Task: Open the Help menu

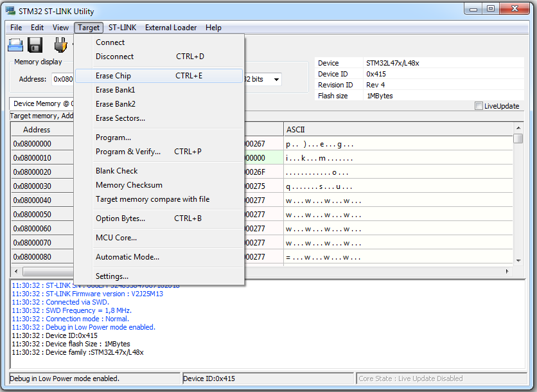Action: coord(213,28)
